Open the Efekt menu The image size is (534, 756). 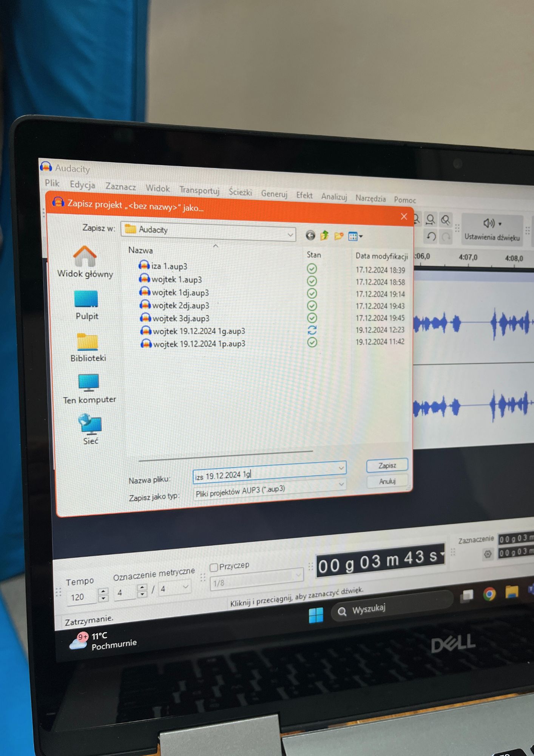click(304, 195)
